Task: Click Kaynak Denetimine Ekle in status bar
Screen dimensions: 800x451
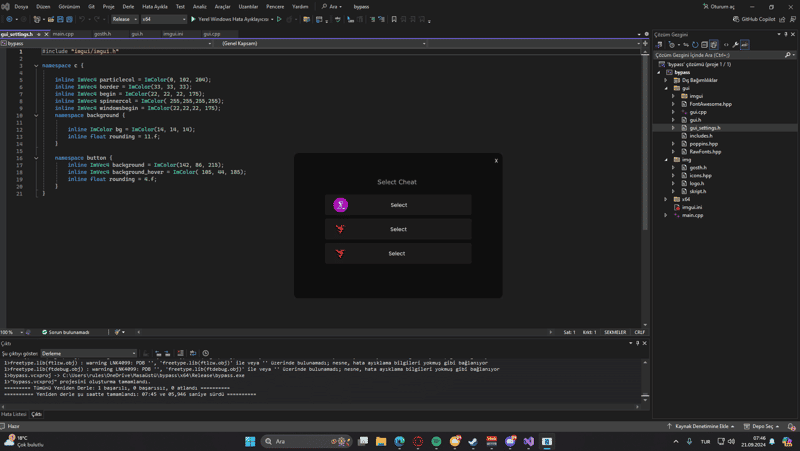Action: 701,426
